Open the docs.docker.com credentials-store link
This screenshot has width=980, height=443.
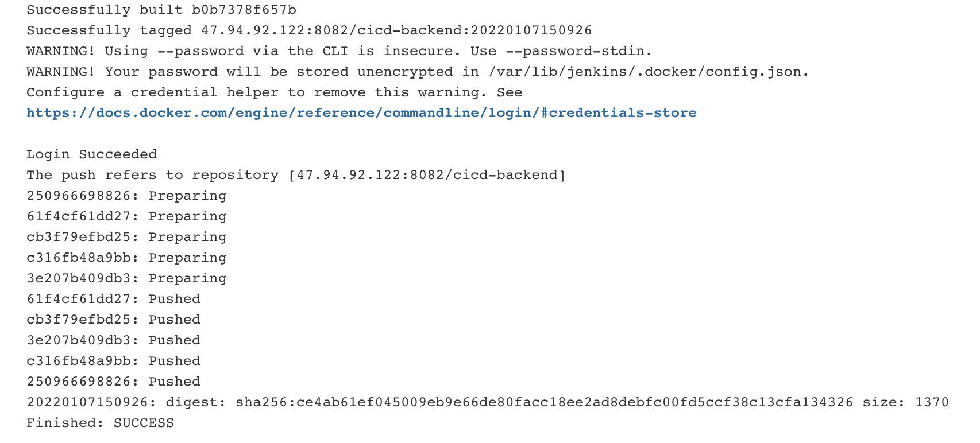click(361, 113)
